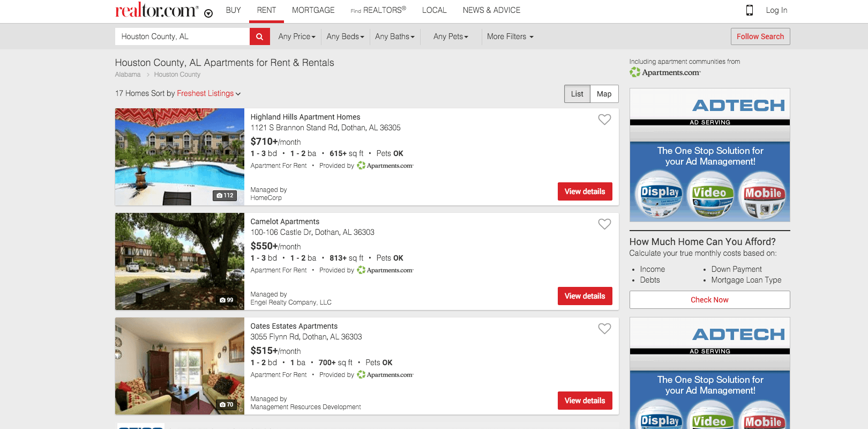Open the Any Beds filter dropdown
The image size is (868, 429).
pyautogui.click(x=345, y=36)
